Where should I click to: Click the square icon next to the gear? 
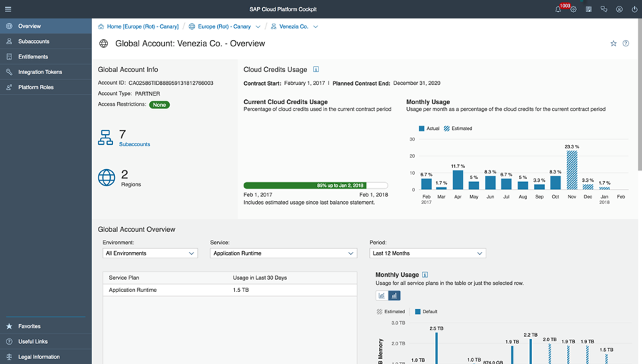coord(588,9)
